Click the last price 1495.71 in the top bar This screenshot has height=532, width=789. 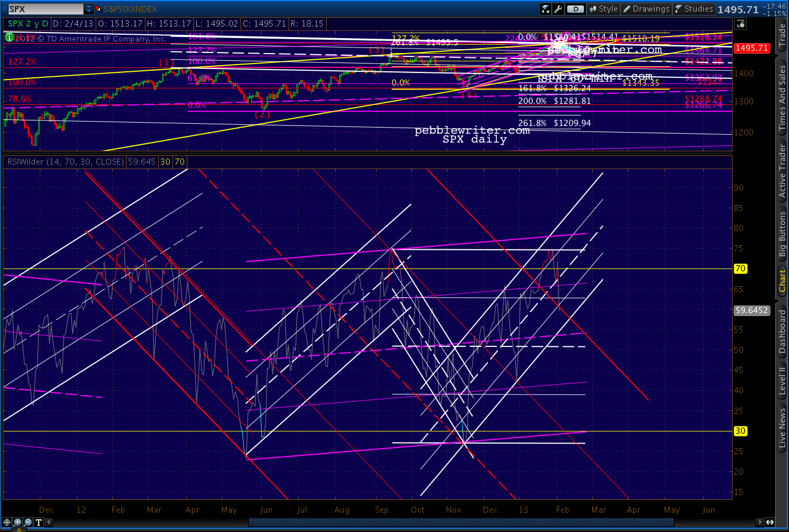tap(738, 9)
